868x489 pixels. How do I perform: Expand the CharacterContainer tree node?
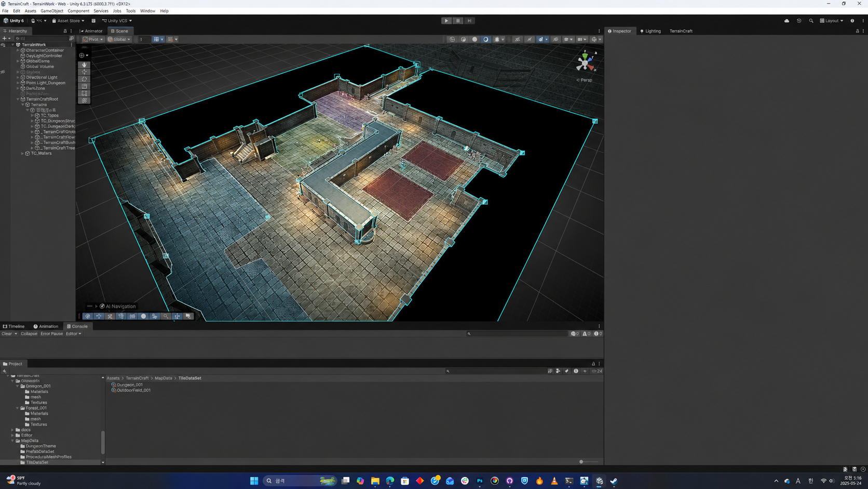(18, 50)
